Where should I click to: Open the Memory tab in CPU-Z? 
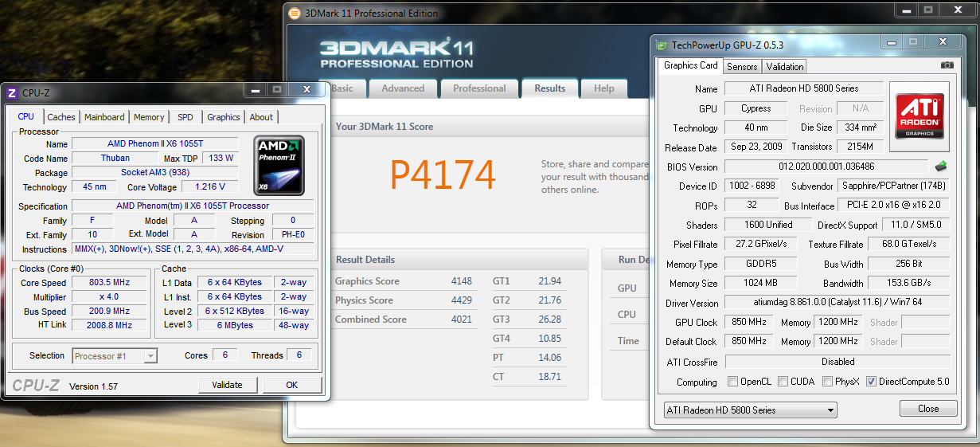point(149,117)
